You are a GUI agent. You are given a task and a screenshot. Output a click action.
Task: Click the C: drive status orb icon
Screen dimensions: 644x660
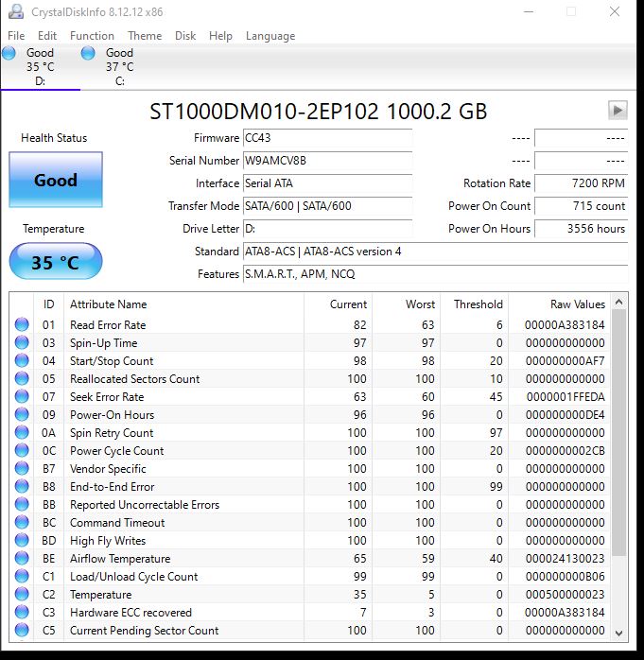[x=88, y=53]
